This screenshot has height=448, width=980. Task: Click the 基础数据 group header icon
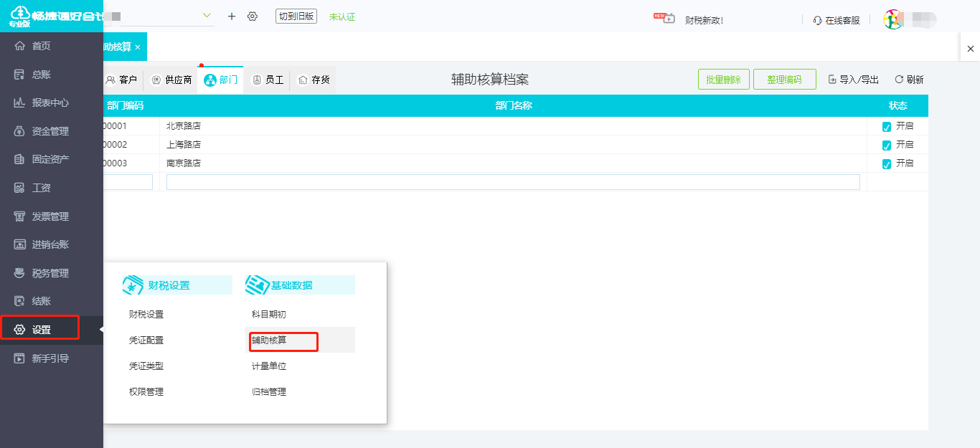click(257, 285)
